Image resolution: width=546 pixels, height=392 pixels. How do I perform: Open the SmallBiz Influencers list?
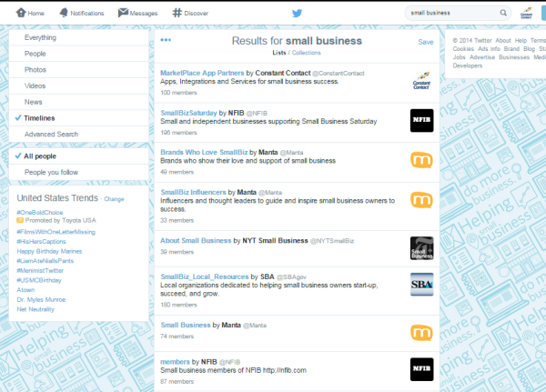193,193
